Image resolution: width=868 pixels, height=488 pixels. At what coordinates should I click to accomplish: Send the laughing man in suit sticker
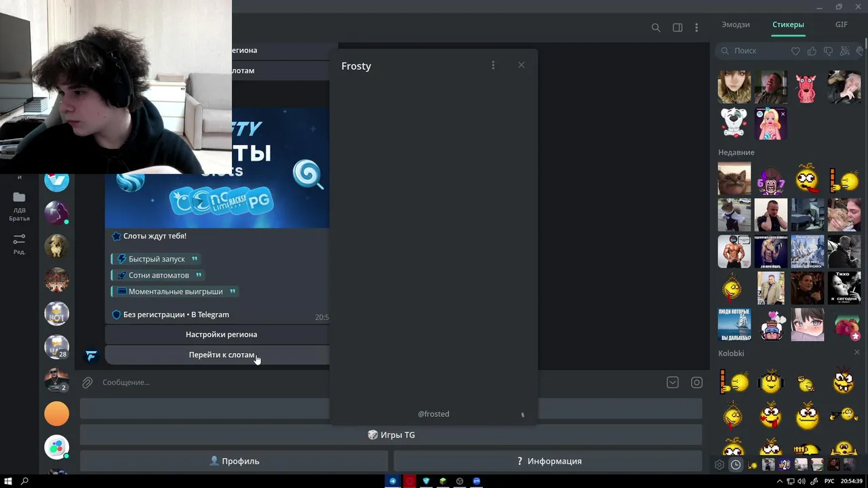(771, 87)
